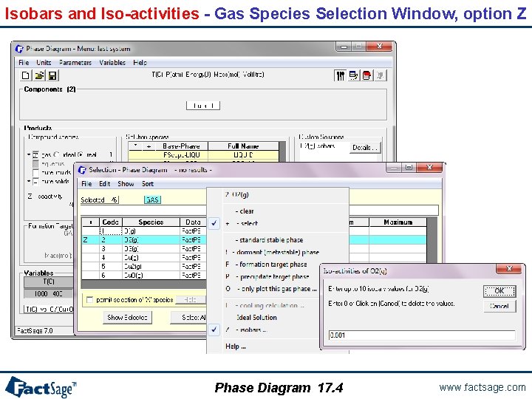Screen dimensions: 532x399
Task: Tick 'permit selection of X species' checkbox
Action: click(89, 299)
